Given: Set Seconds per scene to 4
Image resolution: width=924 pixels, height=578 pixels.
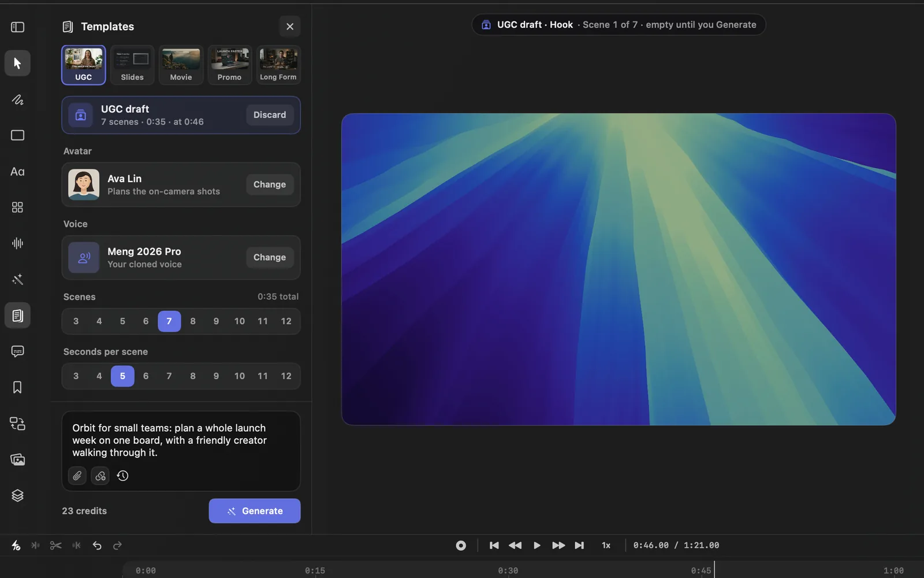Looking at the screenshot, I should [99, 376].
